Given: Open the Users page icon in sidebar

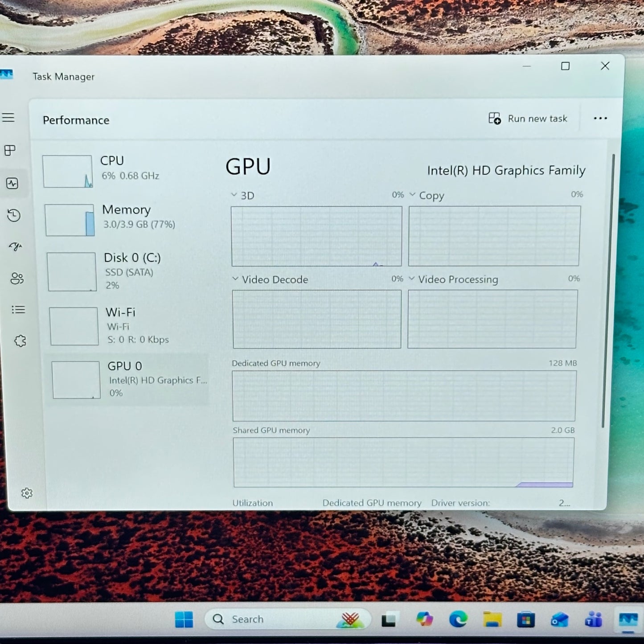Looking at the screenshot, I should click(17, 279).
